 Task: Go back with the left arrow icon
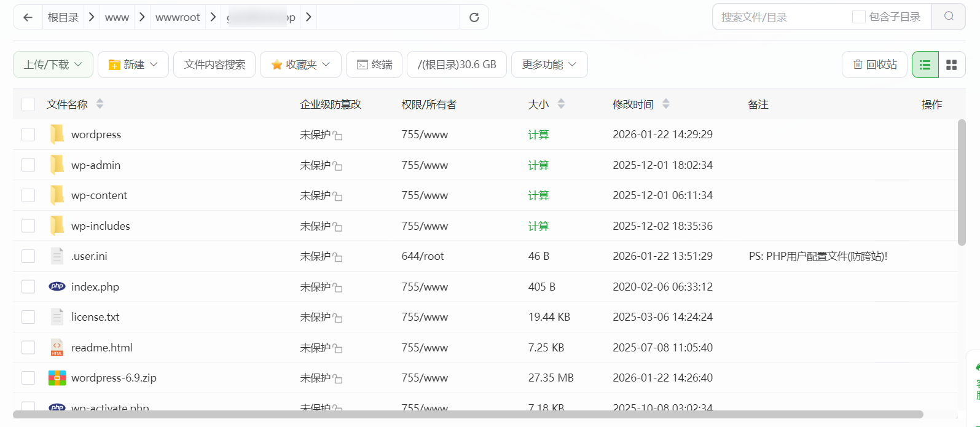tap(28, 17)
